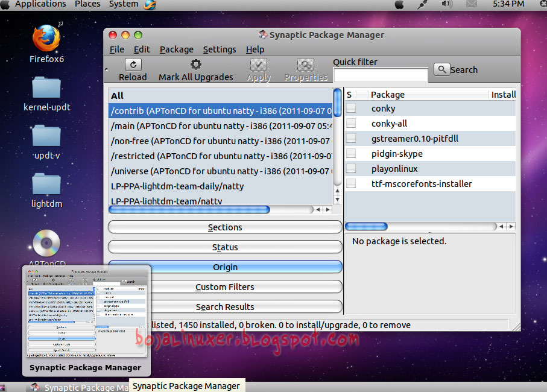Click the Properties toolbar icon
This screenshot has height=392, width=547.
[x=306, y=65]
